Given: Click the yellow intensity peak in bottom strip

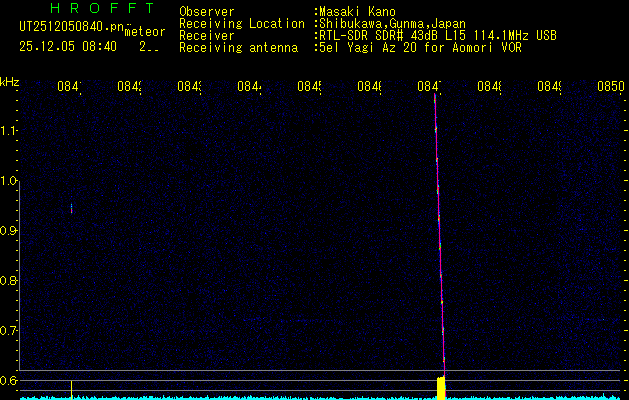Looking at the screenshot, I should 441,387.
